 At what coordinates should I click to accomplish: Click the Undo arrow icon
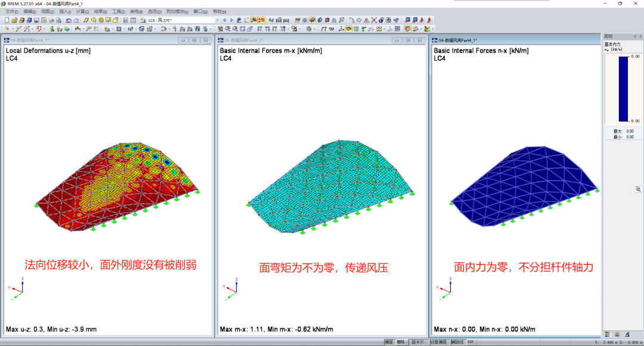[x=69, y=20]
